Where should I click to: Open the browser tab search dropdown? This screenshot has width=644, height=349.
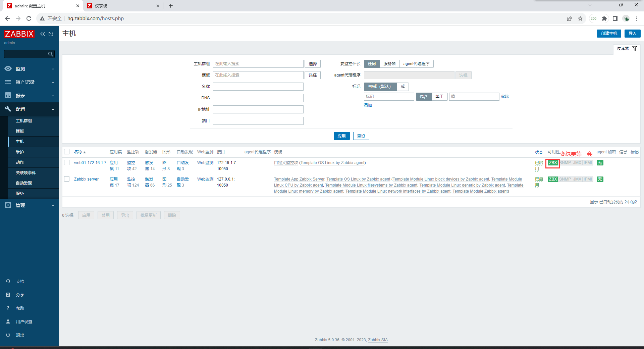590,5
